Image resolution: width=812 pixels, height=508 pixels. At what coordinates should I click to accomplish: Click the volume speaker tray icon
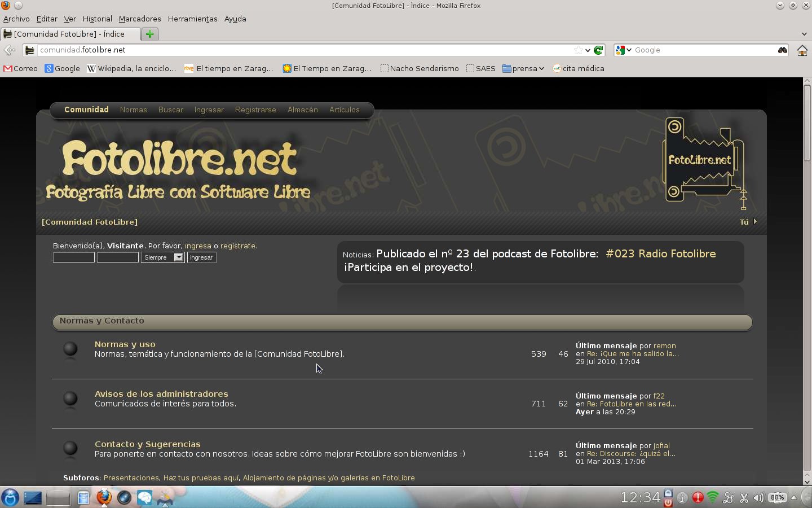coord(759,498)
